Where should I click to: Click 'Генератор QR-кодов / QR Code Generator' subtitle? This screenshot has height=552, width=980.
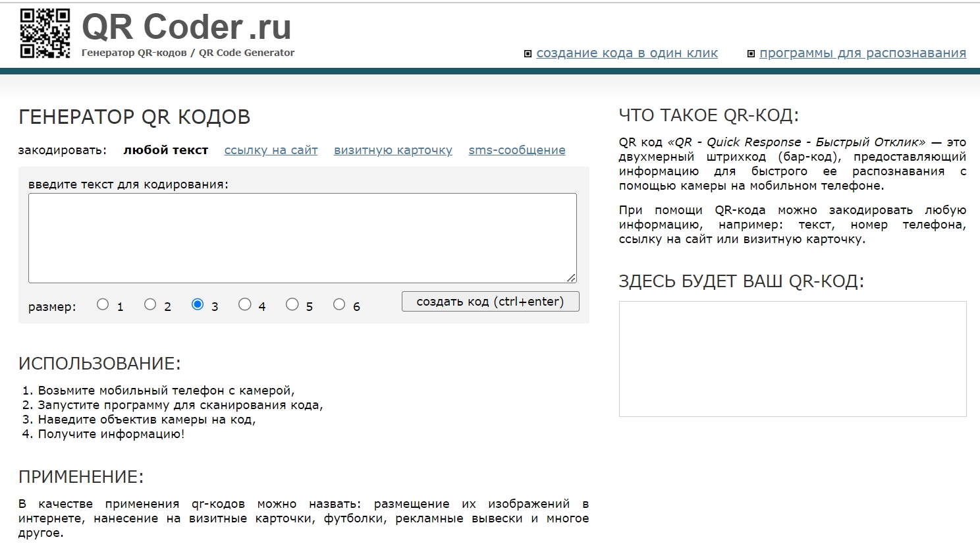click(x=188, y=53)
